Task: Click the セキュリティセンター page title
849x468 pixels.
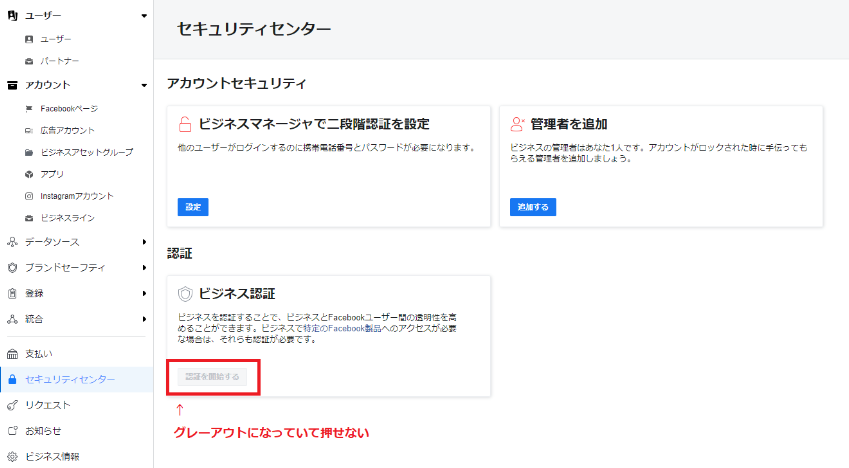Action: point(254,29)
